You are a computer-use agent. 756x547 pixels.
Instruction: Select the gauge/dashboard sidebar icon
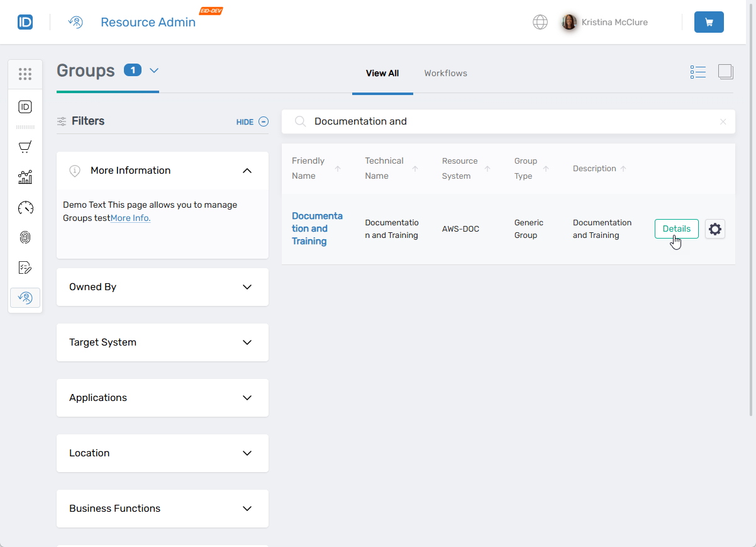[25, 207]
